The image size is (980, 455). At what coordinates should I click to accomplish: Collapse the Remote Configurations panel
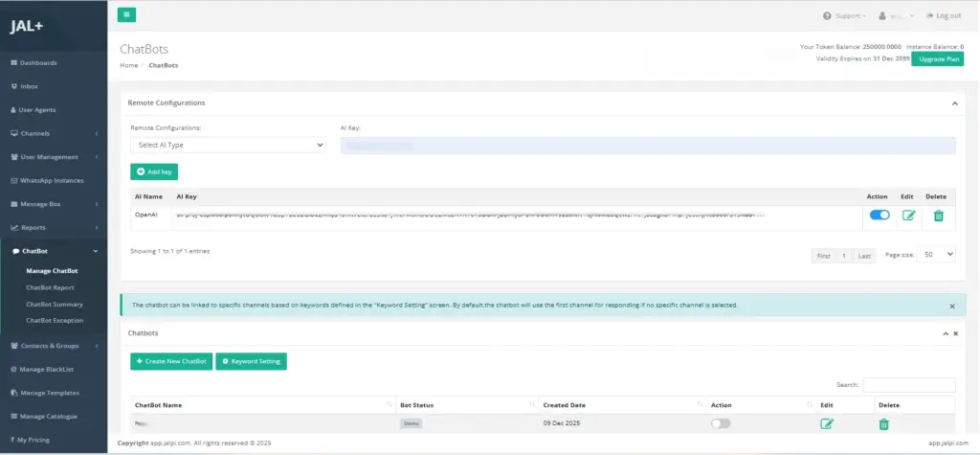pyautogui.click(x=954, y=103)
